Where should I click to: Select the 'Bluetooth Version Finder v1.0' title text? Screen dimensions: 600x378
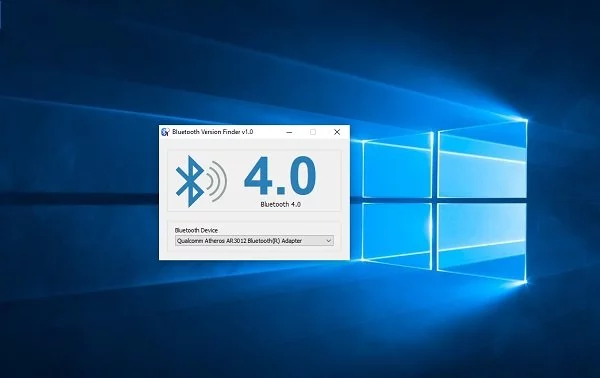pyautogui.click(x=212, y=132)
